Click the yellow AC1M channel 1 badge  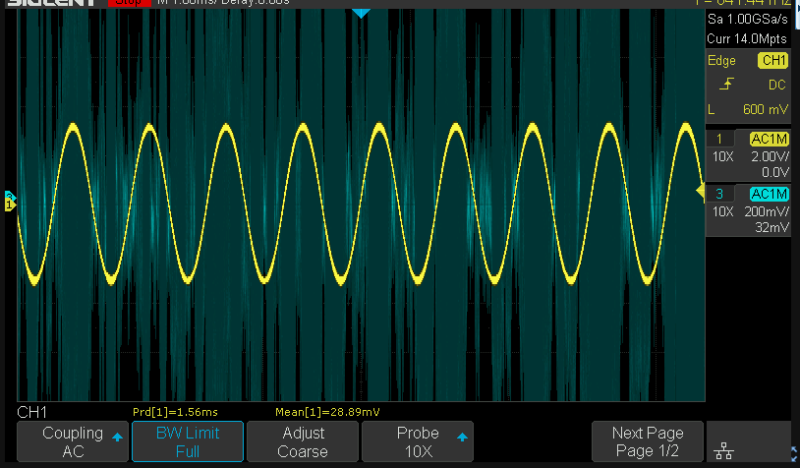pyautogui.click(x=768, y=138)
